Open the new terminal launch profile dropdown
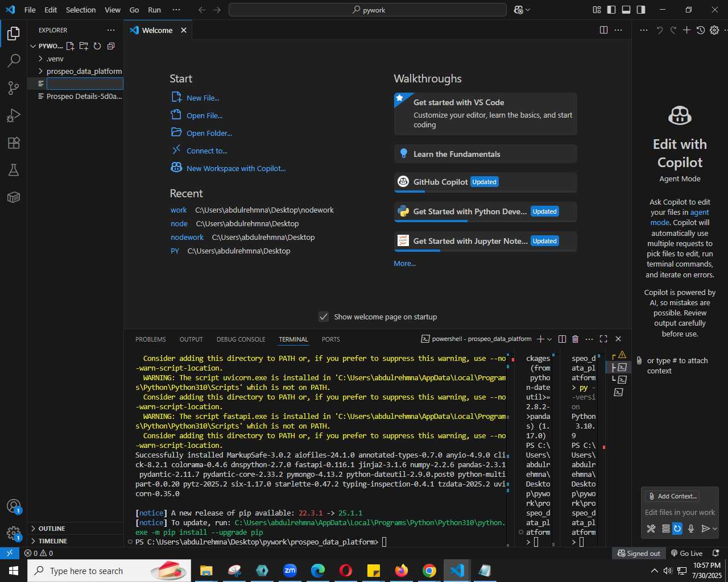Screen dimensions: 728x582 (549, 339)
